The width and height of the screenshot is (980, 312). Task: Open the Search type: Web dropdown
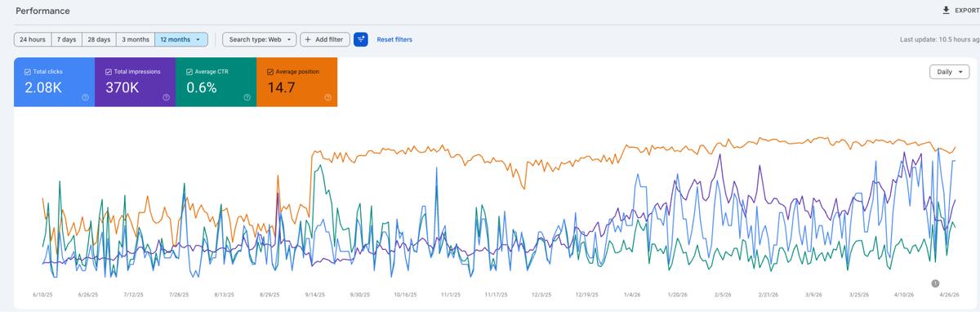pyautogui.click(x=260, y=39)
